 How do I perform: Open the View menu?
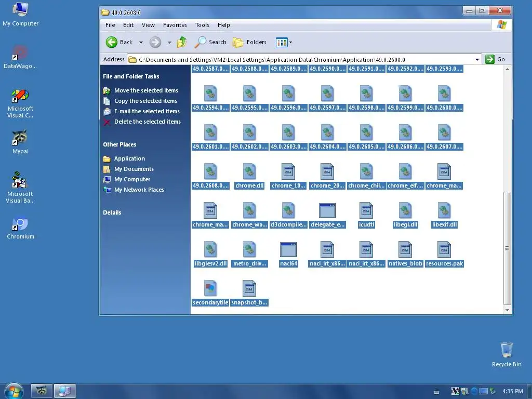point(148,25)
